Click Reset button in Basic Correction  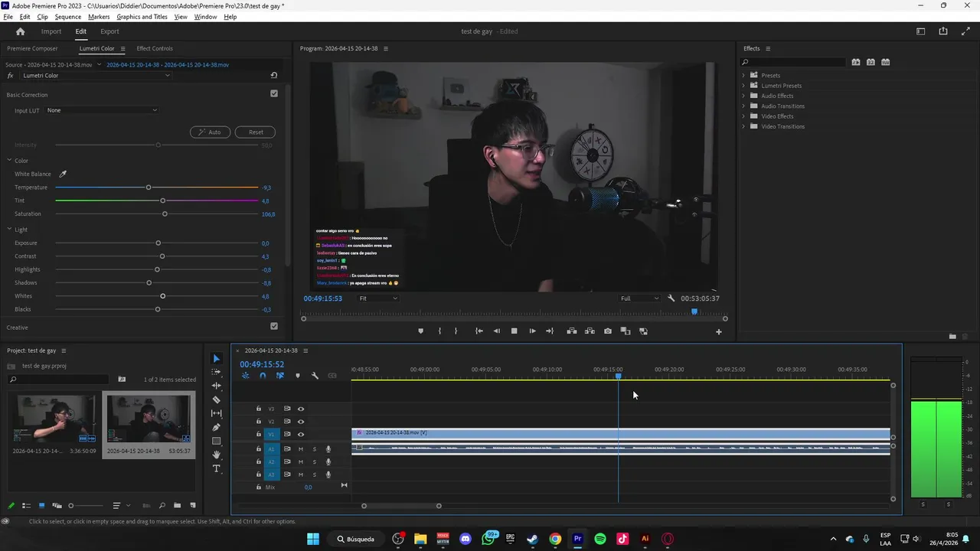[256, 132]
